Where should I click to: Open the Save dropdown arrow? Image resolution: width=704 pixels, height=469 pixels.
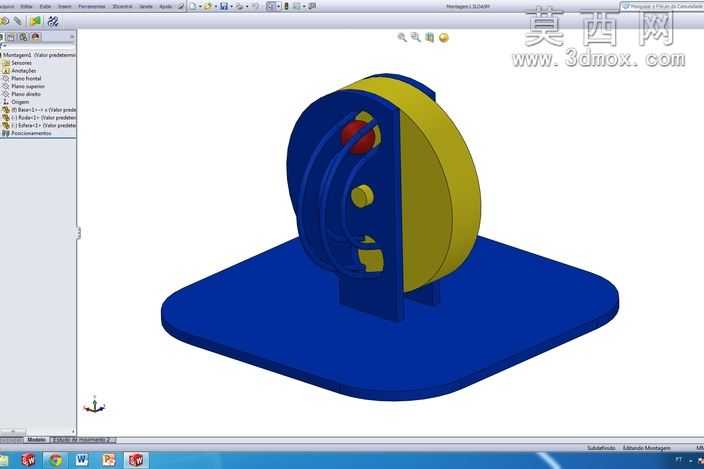pos(231,7)
